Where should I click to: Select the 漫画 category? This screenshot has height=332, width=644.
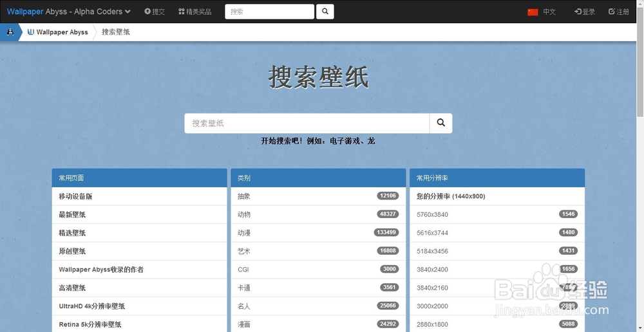coord(318,324)
